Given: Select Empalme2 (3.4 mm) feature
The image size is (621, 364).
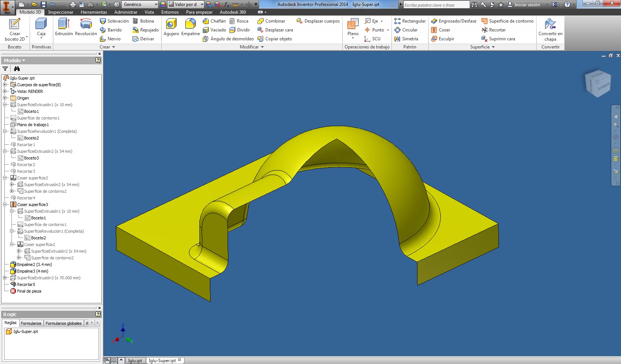Looking at the screenshot, I should [31, 264].
